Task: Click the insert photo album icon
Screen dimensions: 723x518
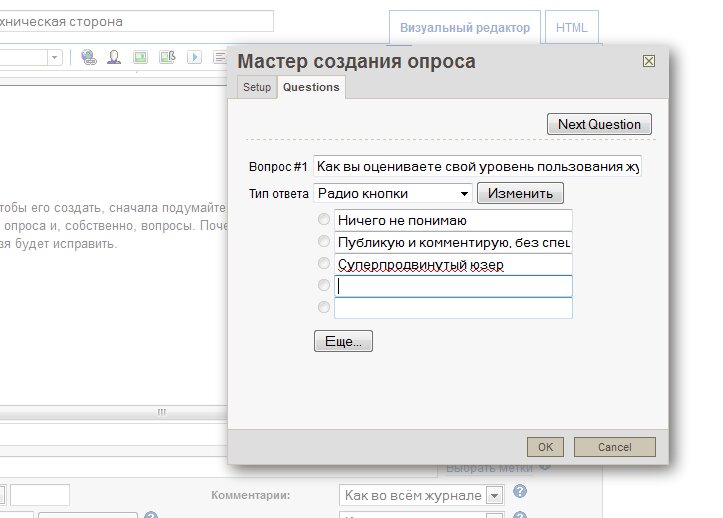Action: coord(167,57)
